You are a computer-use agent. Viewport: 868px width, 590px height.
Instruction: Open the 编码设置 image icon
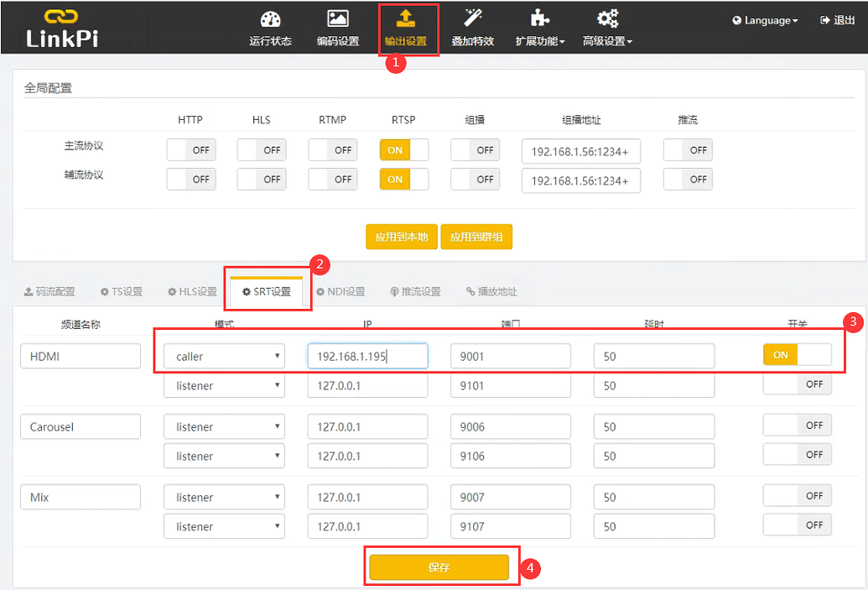pyautogui.click(x=338, y=20)
